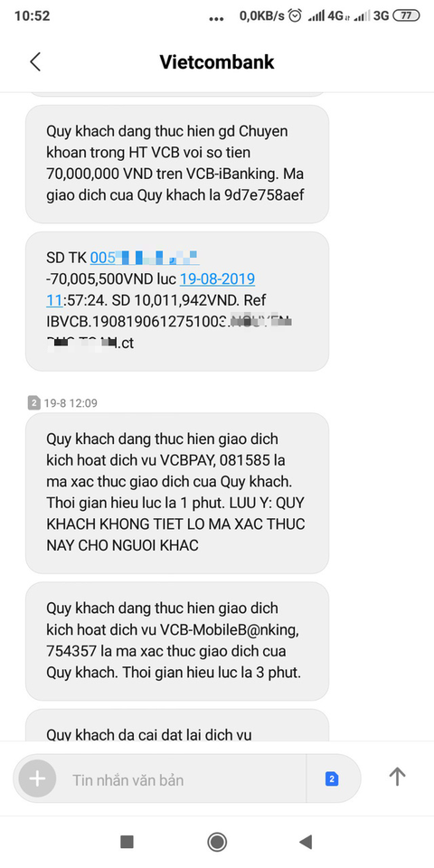434x868 pixels.
Task: Select the VCB-MobileB@nking activation message
Action: 177,641
